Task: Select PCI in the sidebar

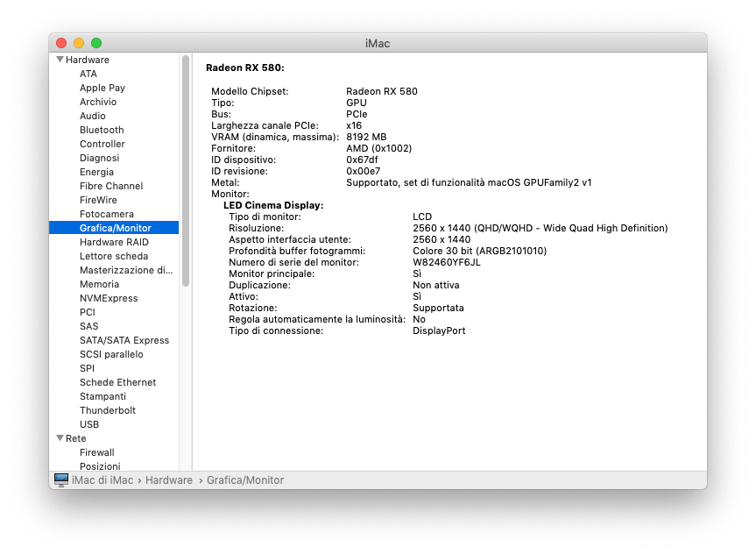Action: tap(88, 312)
